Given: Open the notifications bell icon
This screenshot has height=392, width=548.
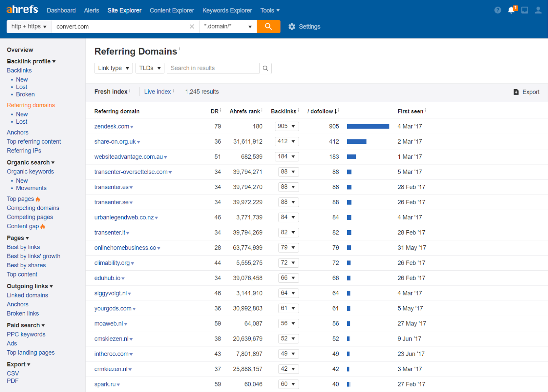Looking at the screenshot, I should (512, 10).
